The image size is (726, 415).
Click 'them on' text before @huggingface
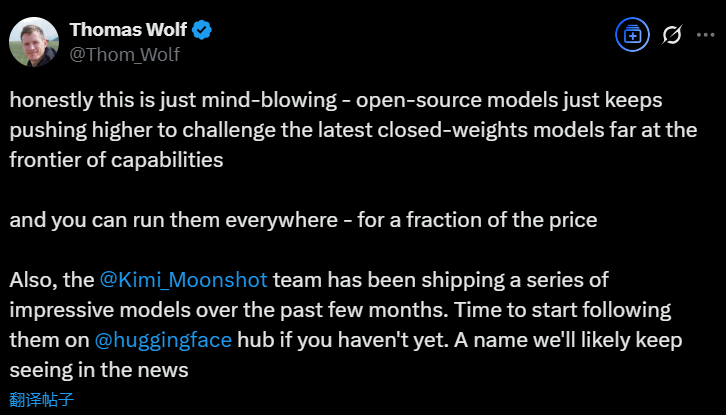[x=49, y=340]
